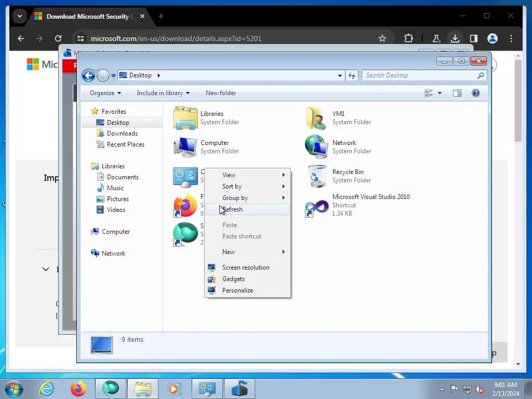Screen dimensions: 532x399
Task: Click the search magnifier icon in Explorer
Action: tap(481, 75)
